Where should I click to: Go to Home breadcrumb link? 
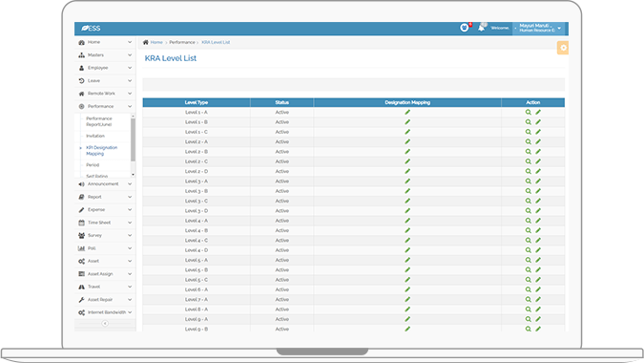click(156, 42)
